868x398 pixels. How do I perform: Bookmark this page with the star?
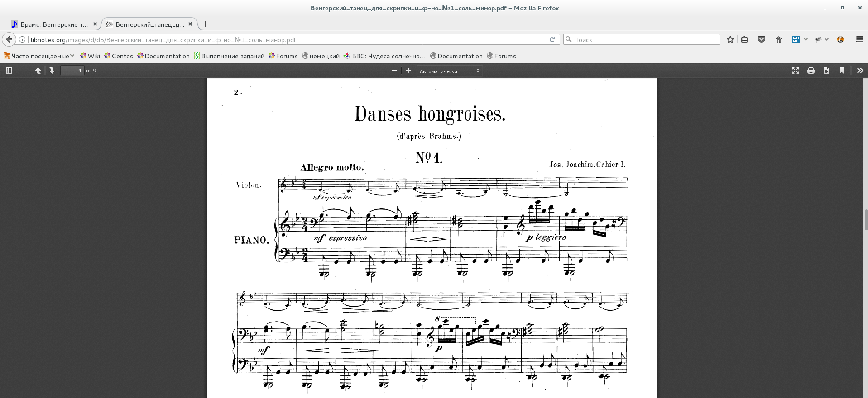tap(730, 39)
